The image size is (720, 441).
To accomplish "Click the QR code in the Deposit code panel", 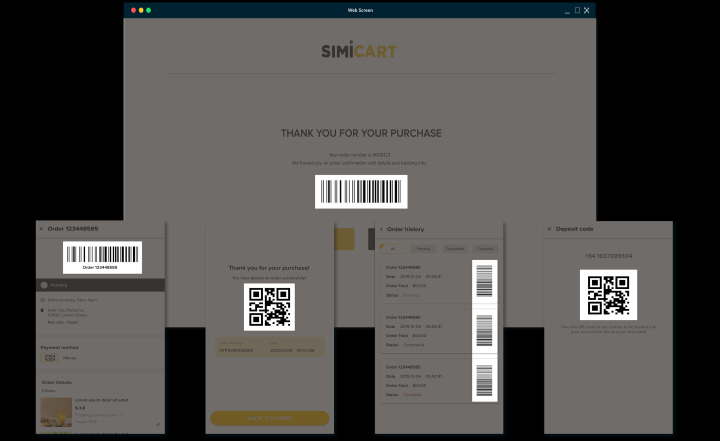I will [x=608, y=295].
